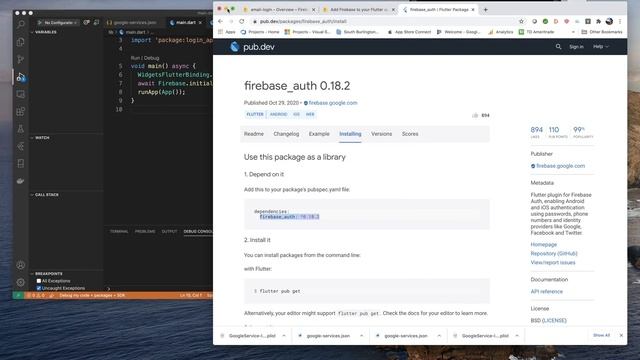Click the green start debugging arrow

tap(40, 22)
